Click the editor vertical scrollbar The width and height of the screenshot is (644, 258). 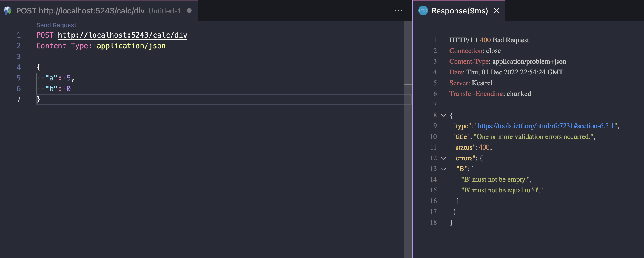click(x=408, y=139)
